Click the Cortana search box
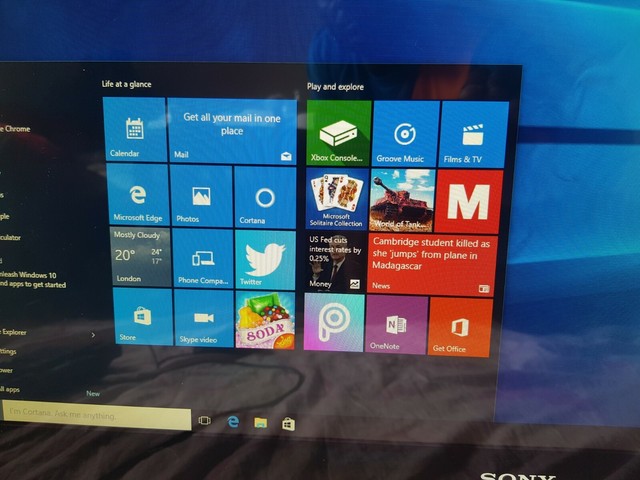 tap(96, 415)
